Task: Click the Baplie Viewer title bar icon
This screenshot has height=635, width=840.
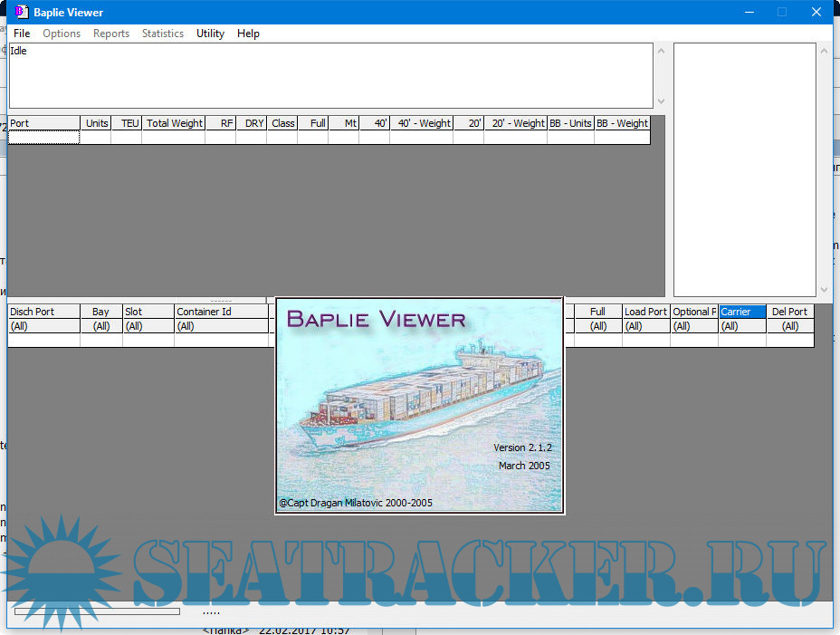Action: [x=20, y=12]
